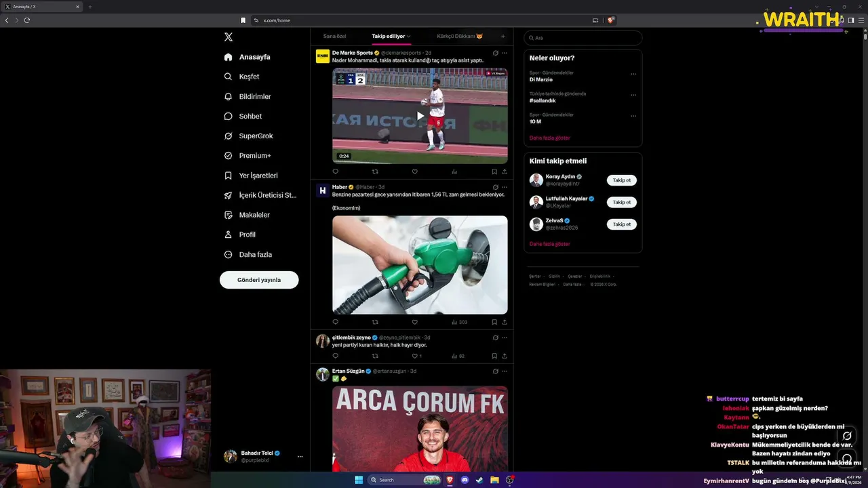The width and height of the screenshot is (868, 488).
Task: Click the Windows taskbar Search box
Action: [x=404, y=480]
